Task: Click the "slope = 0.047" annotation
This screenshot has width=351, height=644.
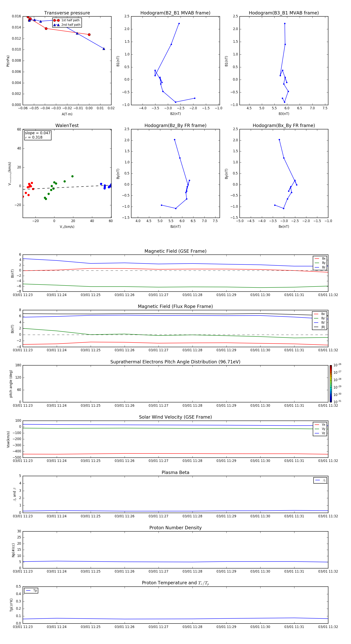Action: click(x=37, y=133)
